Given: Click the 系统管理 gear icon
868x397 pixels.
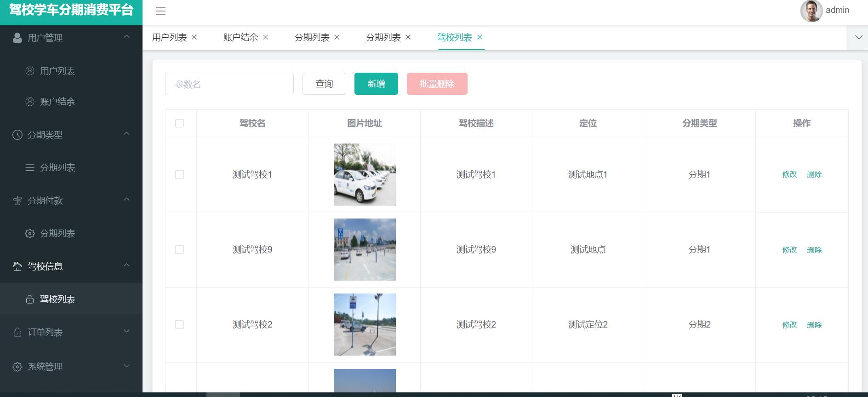Looking at the screenshot, I should [17, 367].
